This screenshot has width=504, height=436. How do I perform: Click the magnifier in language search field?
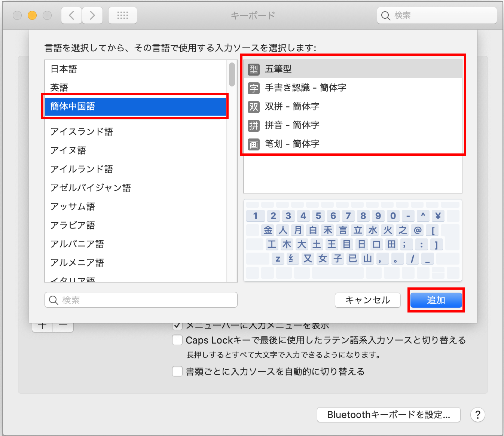(54, 300)
